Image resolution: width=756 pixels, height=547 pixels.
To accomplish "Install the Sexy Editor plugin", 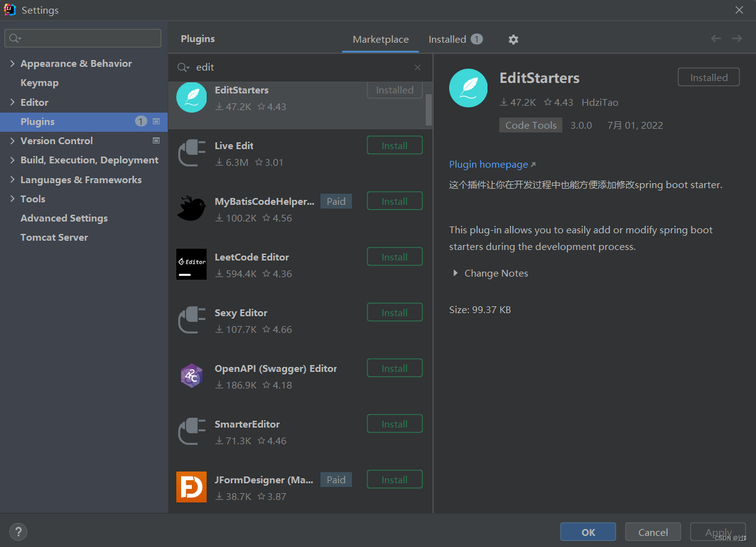I will [395, 312].
